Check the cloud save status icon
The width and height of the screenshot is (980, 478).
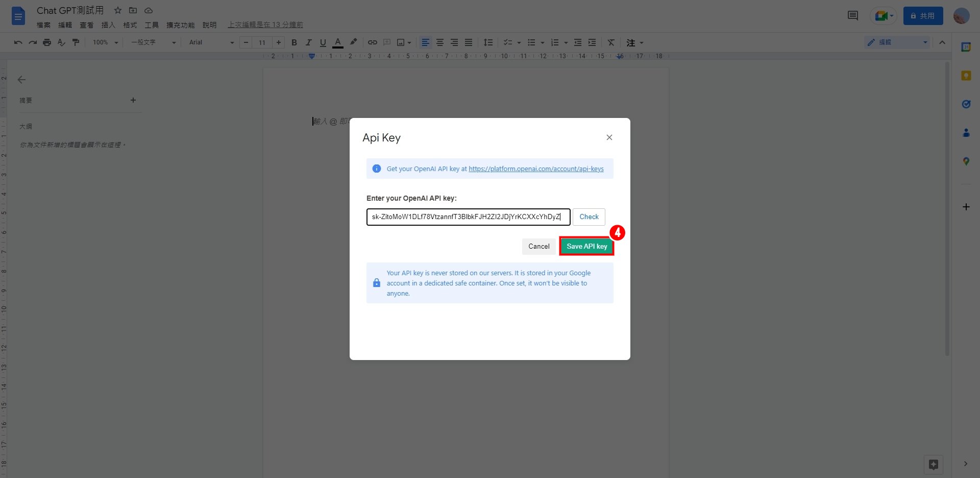(x=149, y=10)
